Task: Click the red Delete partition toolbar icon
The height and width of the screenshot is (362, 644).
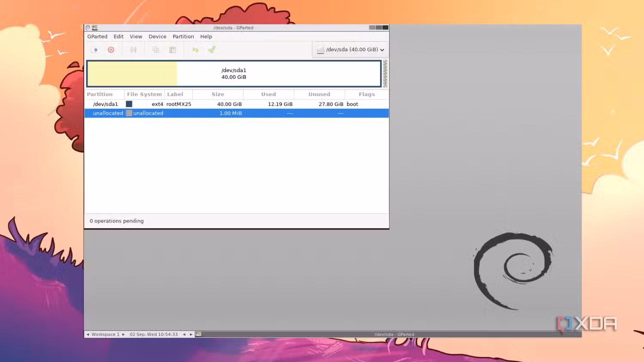Action: click(x=111, y=50)
